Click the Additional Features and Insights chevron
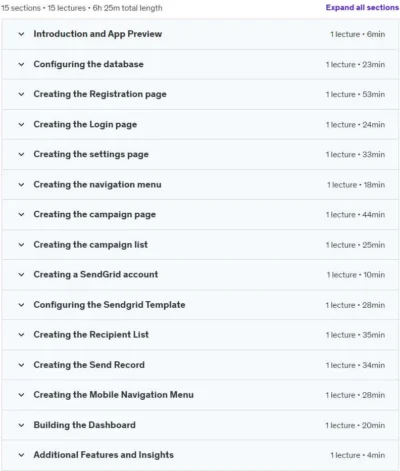Viewport: 400px width, 471px height. 21,455
